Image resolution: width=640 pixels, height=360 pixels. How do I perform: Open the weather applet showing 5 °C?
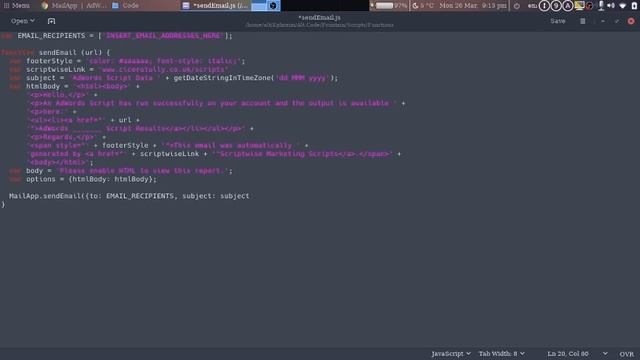click(x=423, y=6)
